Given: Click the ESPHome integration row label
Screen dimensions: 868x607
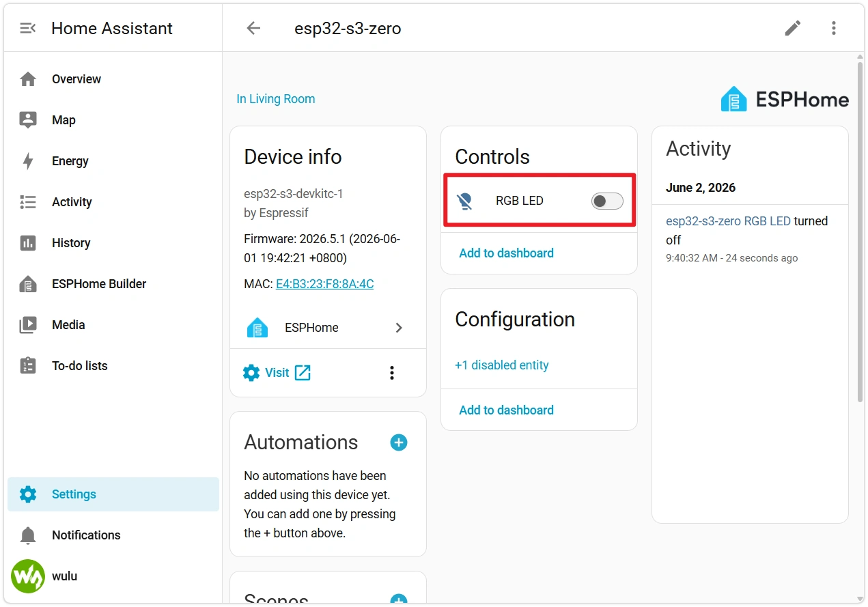Looking at the screenshot, I should pyautogui.click(x=311, y=328).
